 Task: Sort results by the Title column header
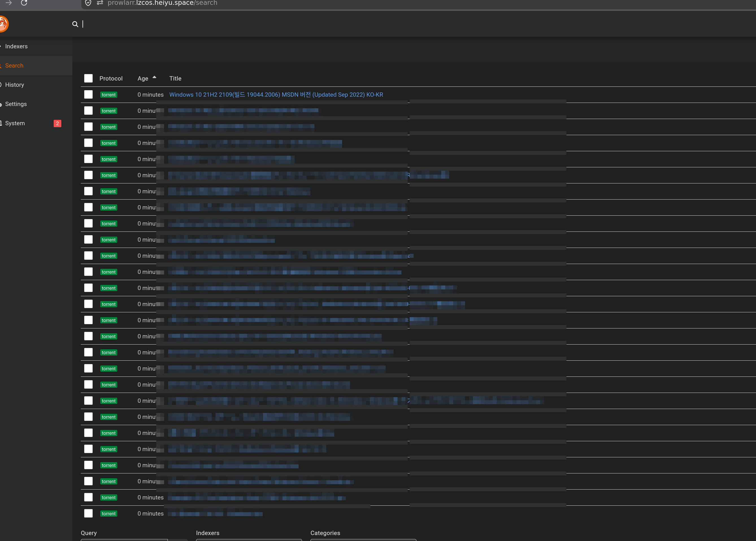(x=175, y=78)
